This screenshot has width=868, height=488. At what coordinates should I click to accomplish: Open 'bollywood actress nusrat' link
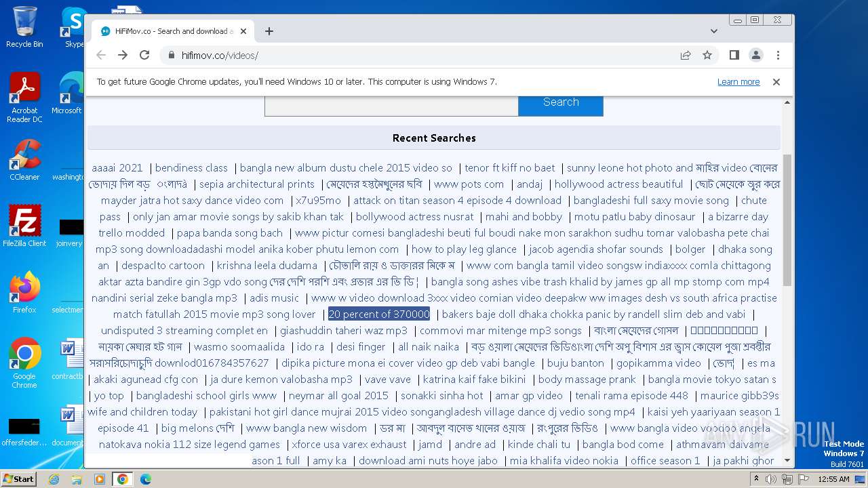(x=415, y=217)
